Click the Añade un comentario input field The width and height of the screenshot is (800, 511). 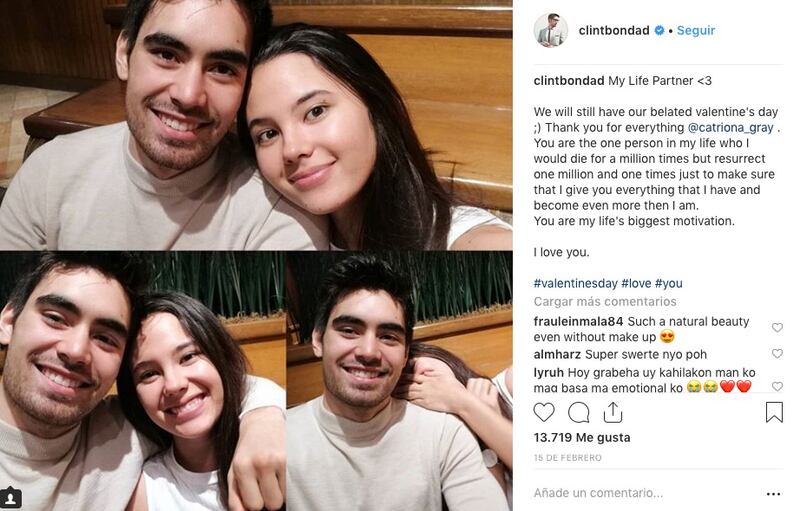point(648,493)
